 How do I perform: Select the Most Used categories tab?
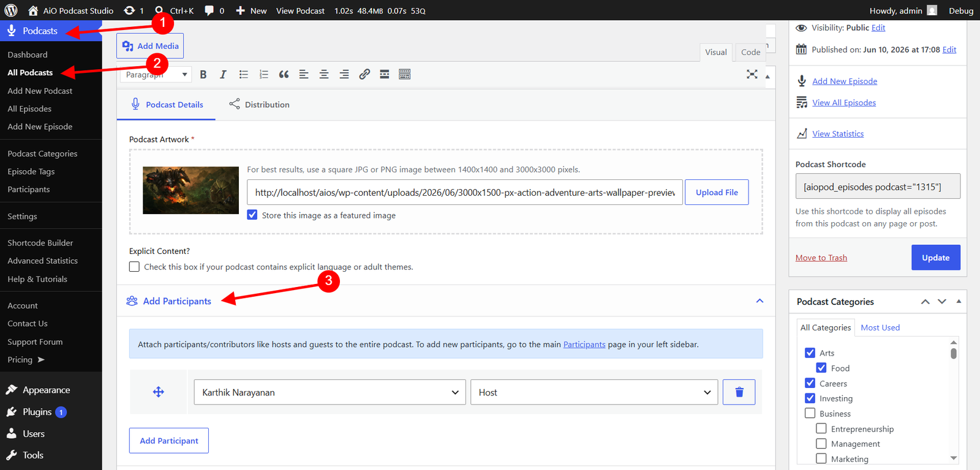click(x=880, y=327)
